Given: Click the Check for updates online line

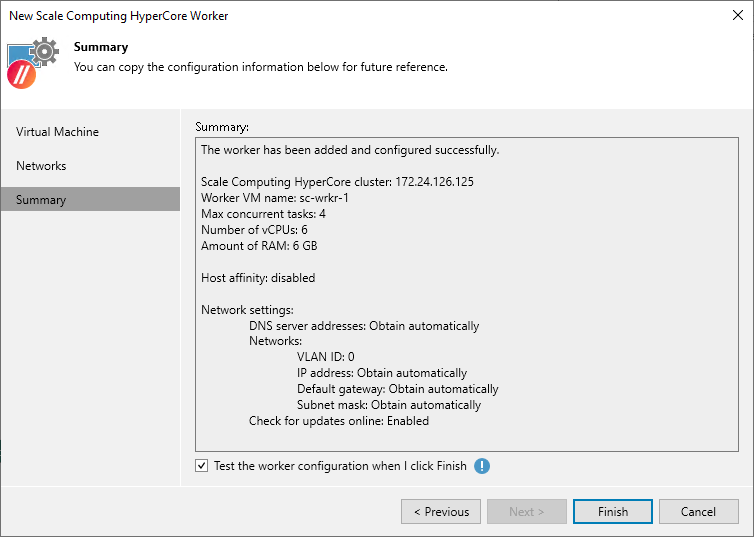Looking at the screenshot, I should [338, 421].
